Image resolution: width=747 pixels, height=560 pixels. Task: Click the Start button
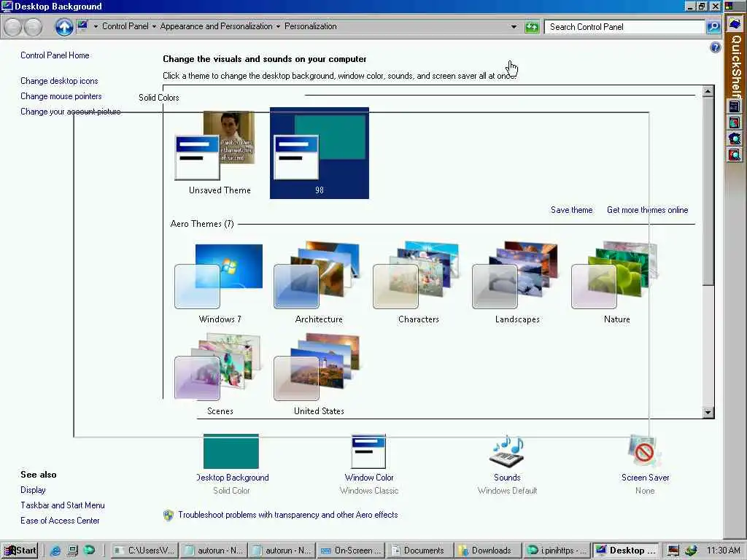click(x=20, y=551)
